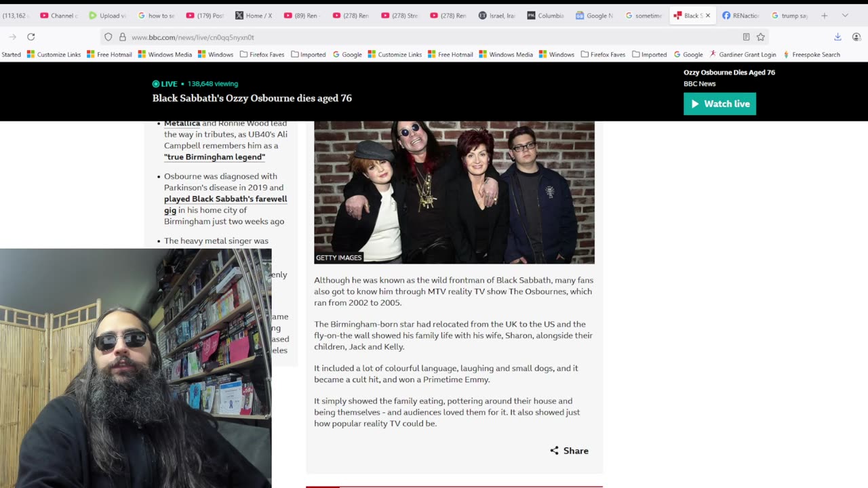This screenshot has height=488, width=868.
Task: Open the Freespoke Search bookmark
Action: tap(811, 54)
